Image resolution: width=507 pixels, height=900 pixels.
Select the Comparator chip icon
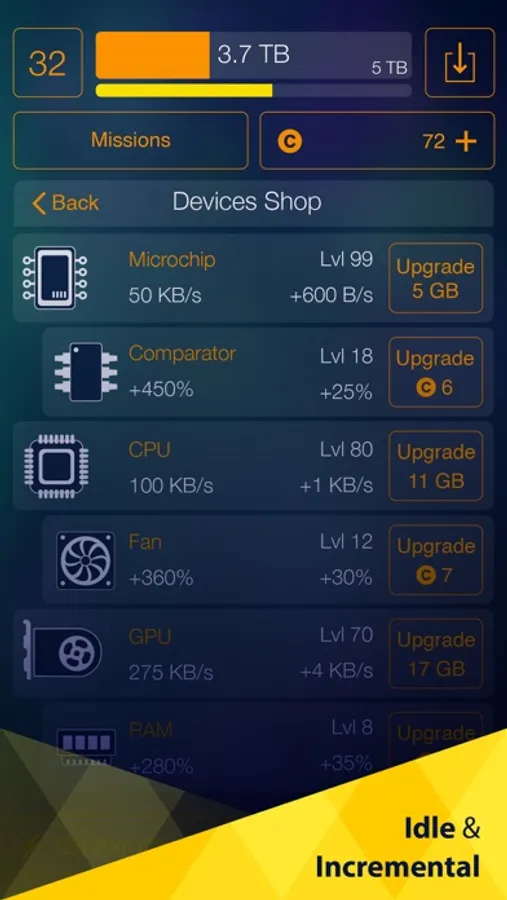click(x=86, y=371)
